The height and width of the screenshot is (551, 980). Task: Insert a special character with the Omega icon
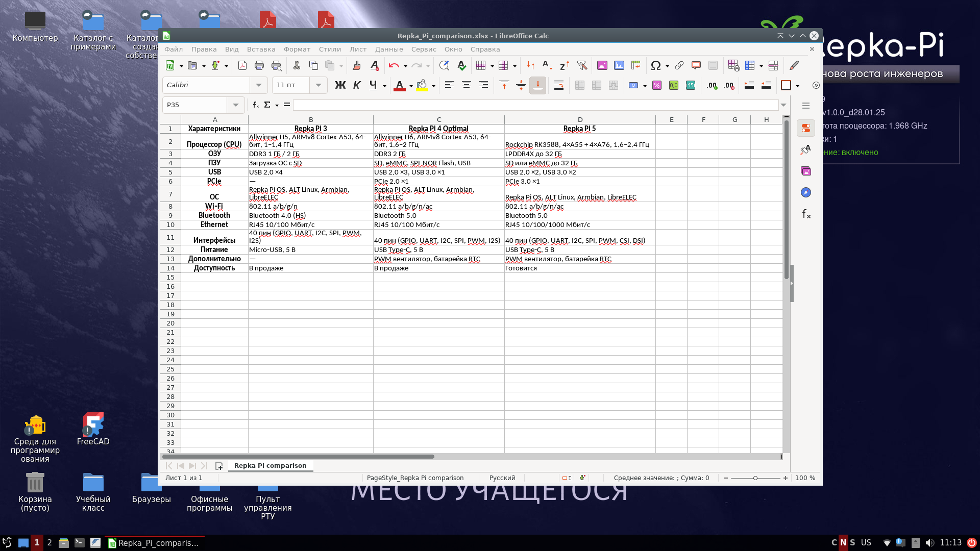pyautogui.click(x=656, y=65)
